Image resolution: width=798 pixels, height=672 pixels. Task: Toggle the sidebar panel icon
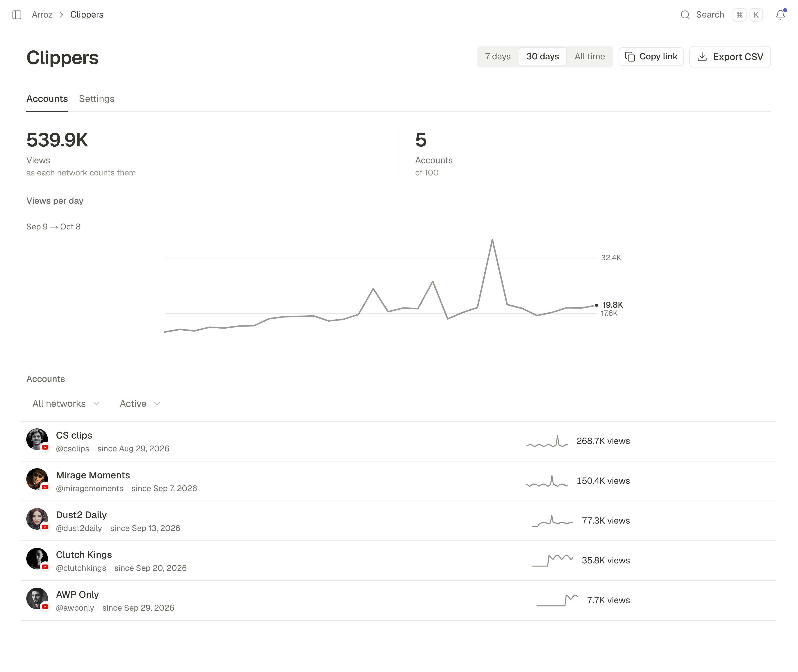pos(17,15)
